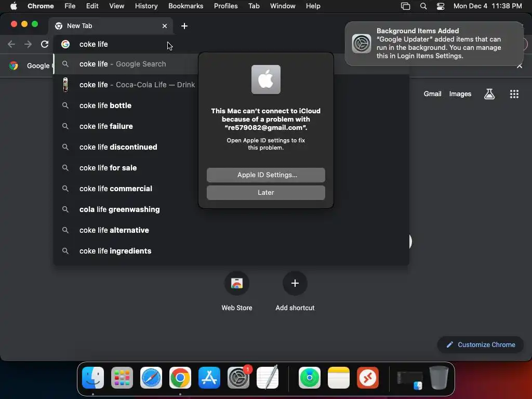
Task: Open System Settings in the Dock
Action: click(238, 378)
